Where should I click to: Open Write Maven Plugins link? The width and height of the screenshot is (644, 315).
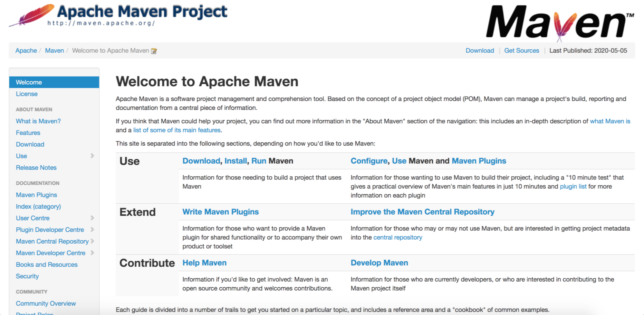coord(221,212)
